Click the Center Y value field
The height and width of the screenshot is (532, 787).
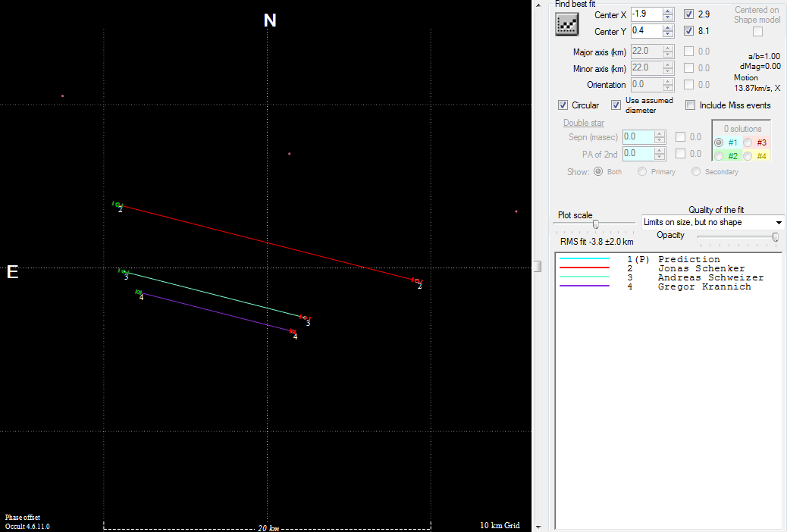tap(647, 30)
